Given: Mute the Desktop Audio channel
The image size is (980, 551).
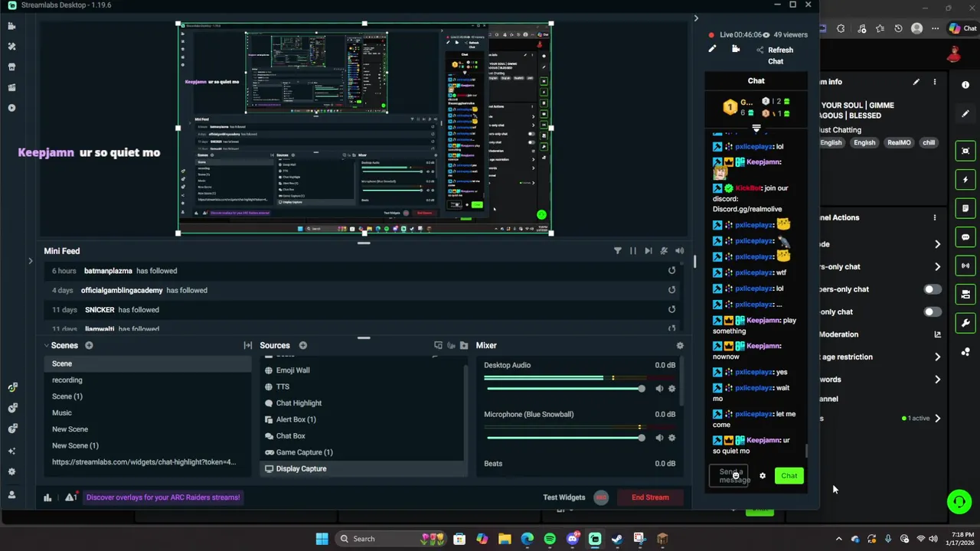Looking at the screenshot, I should click(659, 389).
